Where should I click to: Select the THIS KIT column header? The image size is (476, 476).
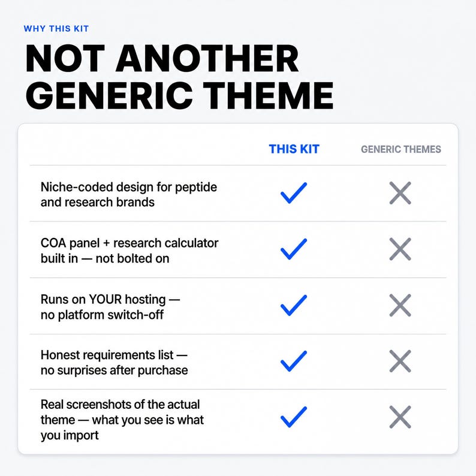pos(294,149)
